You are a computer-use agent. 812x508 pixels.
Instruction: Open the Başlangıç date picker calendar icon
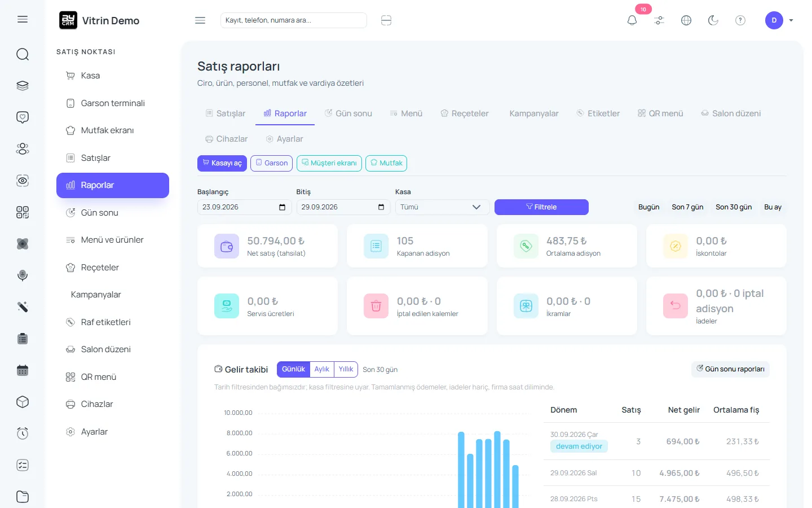(282, 207)
